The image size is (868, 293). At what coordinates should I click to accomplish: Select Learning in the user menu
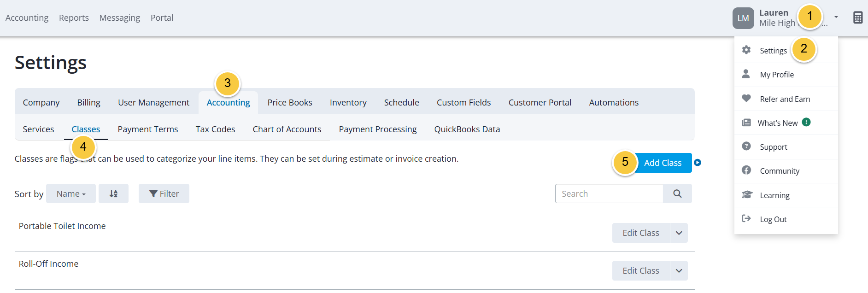pyautogui.click(x=786, y=195)
